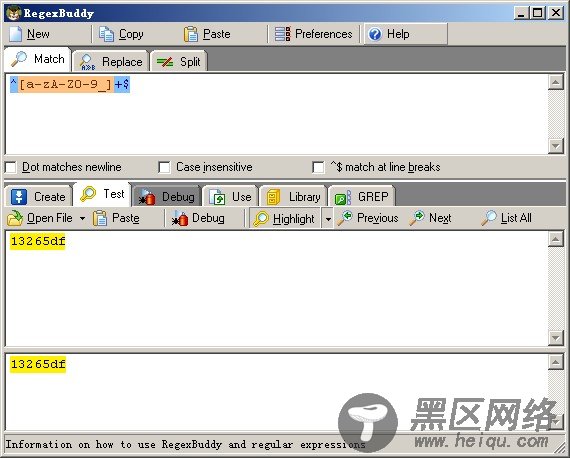570x458 pixels.
Task: Toggle the Highlight button
Action: tap(285, 218)
